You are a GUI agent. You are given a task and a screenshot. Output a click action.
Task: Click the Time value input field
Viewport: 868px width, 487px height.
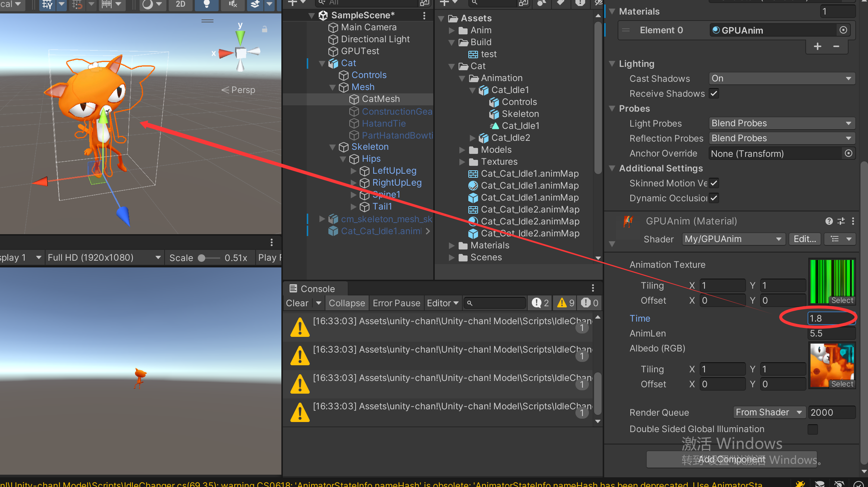click(830, 318)
